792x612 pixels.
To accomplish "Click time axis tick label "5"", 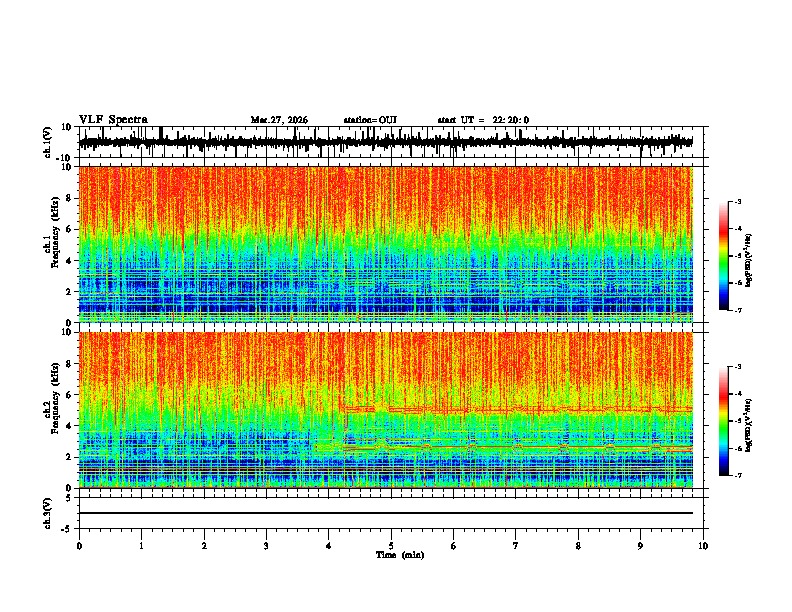I will (391, 546).
